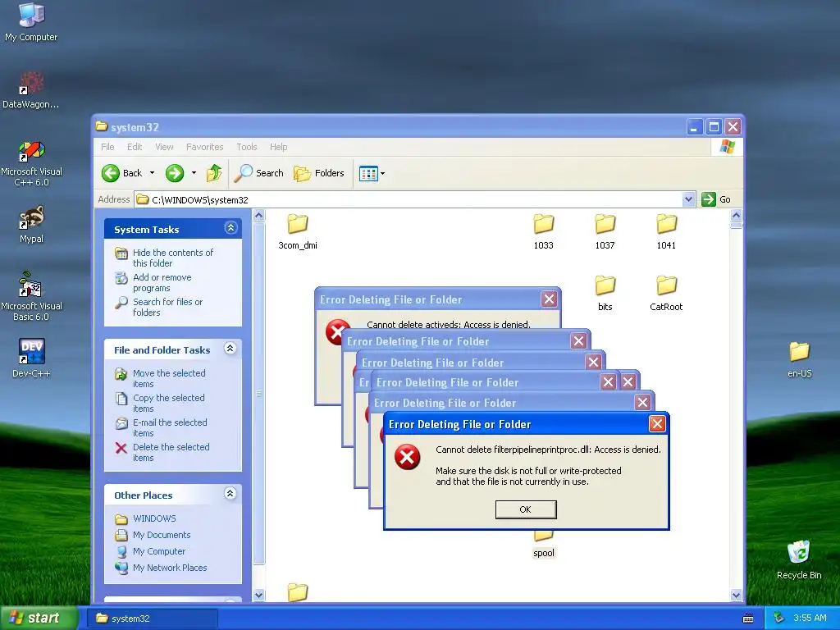Launch Microsoft Visual C++ 6.0 shortcut
The height and width of the screenshot is (630, 840).
point(31,163)
